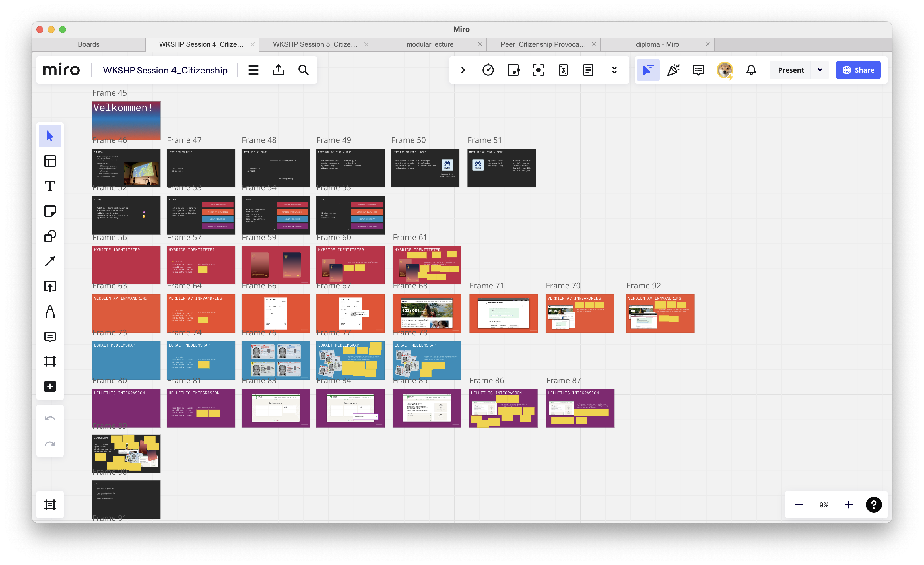Switch to the Boards tab

[88, 44]
